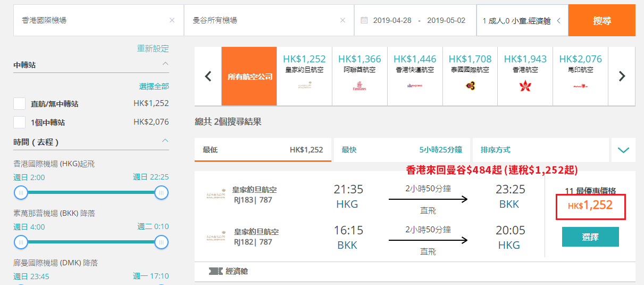Select the 所有航空公司 tab
This screenshot has height=285, width=644.
[249, 76]
